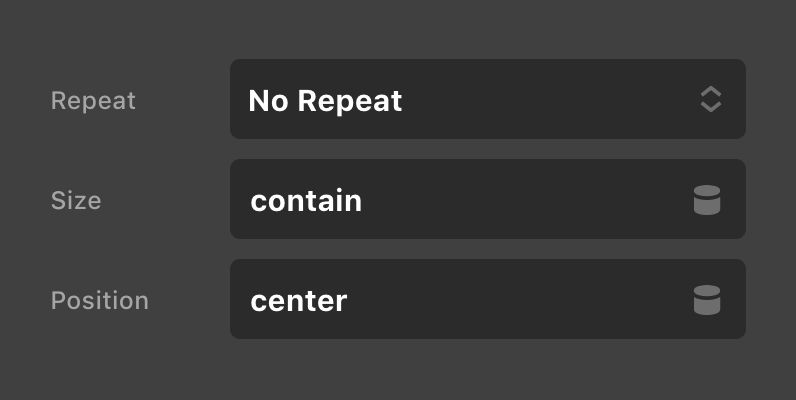This screenshot has width=796, height=400.
Task: Click the up-down chevron icon beside No Repeat
Action: pos(710,99)
